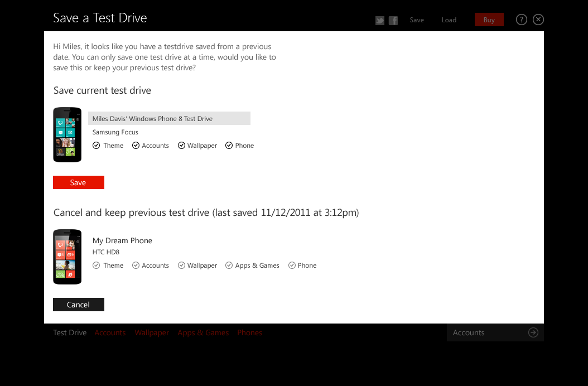Image resolution: width=588 pixels, height=386 pixels.
Task: Open the Phones bottom tab
Action: [x=249, y=332]
